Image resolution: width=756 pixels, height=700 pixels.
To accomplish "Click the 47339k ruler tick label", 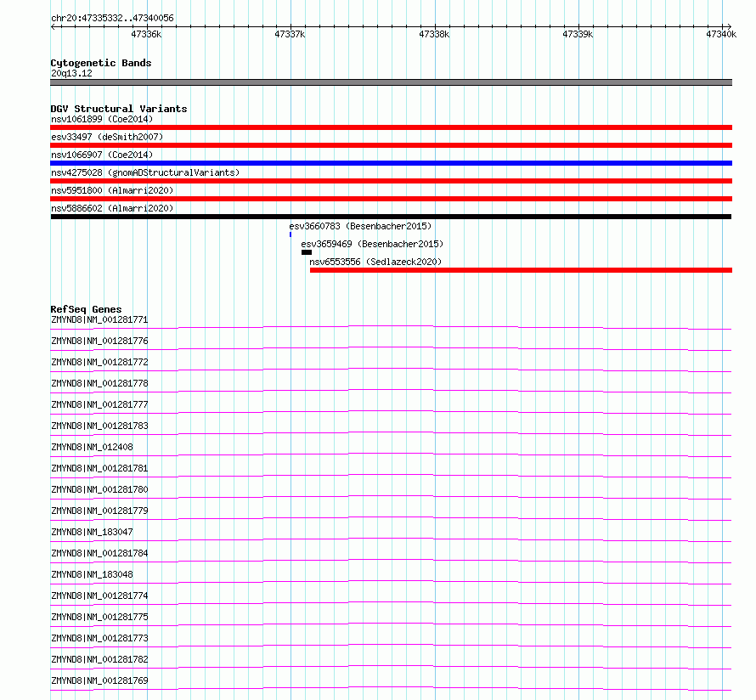I will tap(578, 34).
